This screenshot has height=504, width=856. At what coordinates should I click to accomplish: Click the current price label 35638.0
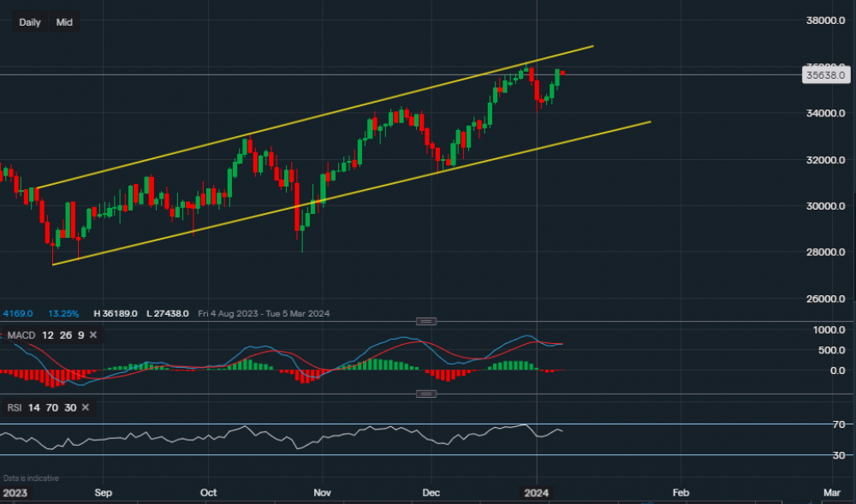coord(823,75)
